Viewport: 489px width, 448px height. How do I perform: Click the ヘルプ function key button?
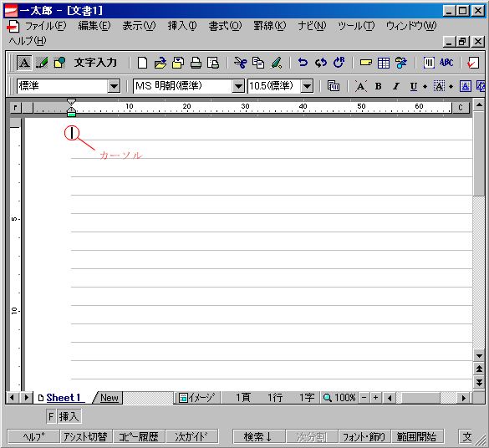[x=33, y=437]
